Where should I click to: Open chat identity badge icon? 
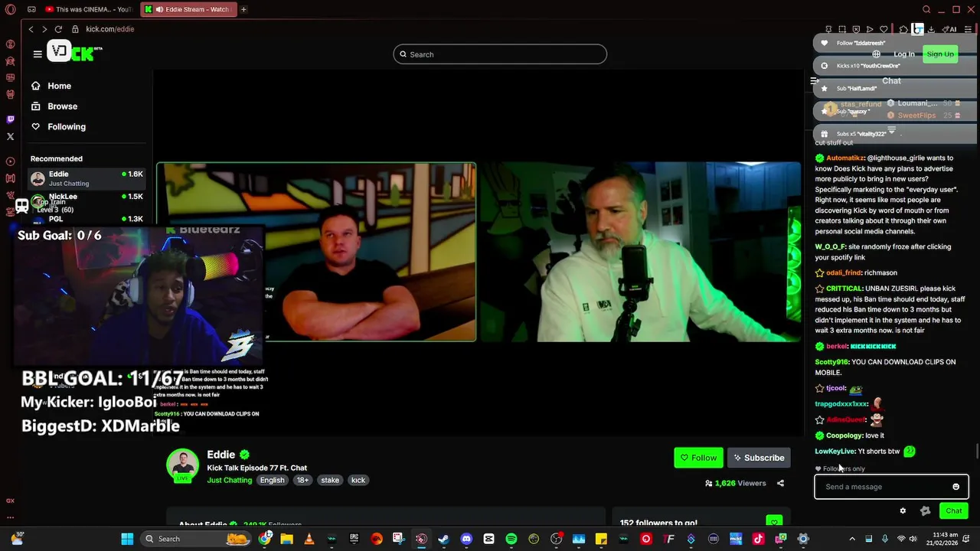925,510
